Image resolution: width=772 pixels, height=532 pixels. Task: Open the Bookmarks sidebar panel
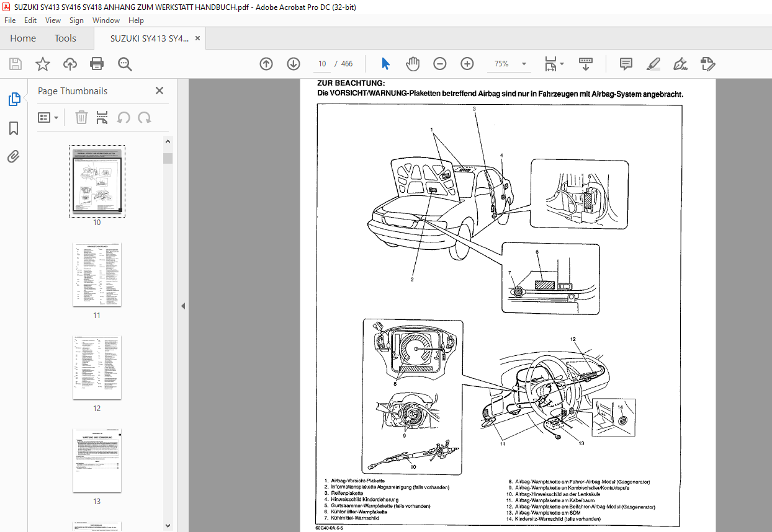[x=14, y=128]
